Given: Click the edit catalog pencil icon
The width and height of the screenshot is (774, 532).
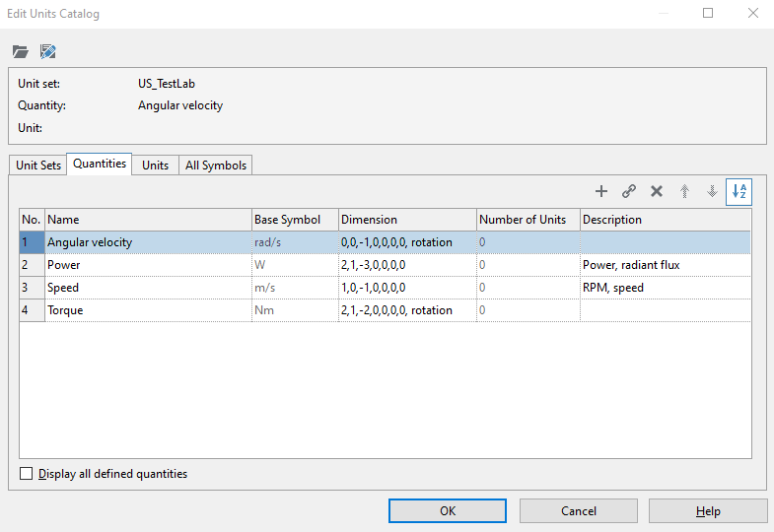Looking at the screenshot, I should click(x=48, y=51).
